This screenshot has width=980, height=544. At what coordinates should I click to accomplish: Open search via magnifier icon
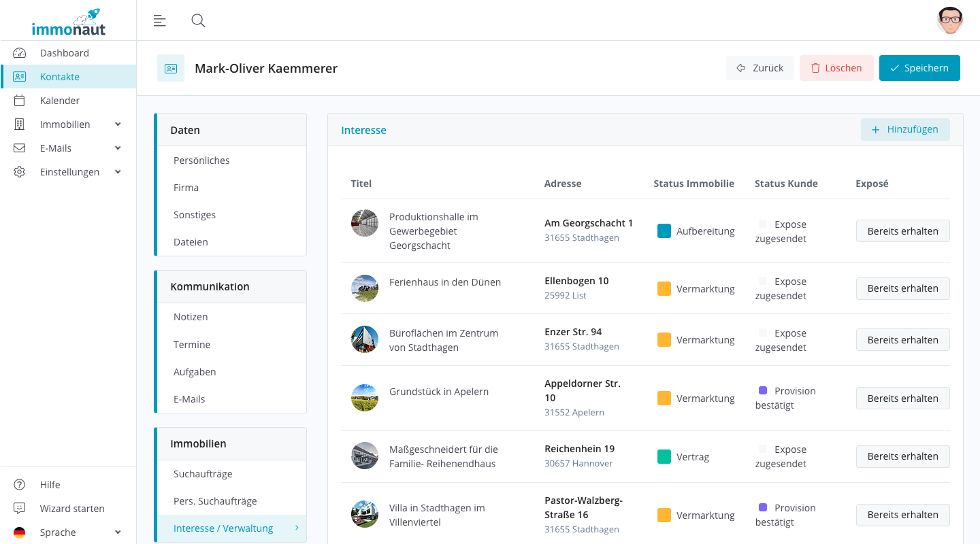point(198,20)
